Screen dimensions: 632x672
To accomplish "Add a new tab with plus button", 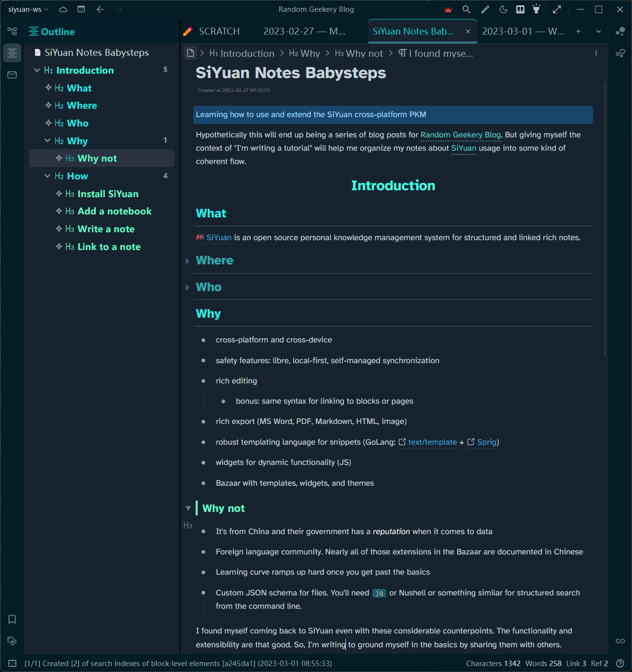I will [x=578, y=31].
